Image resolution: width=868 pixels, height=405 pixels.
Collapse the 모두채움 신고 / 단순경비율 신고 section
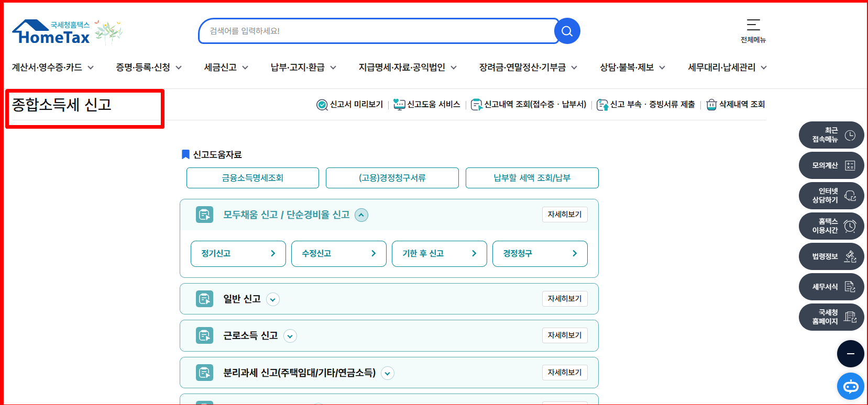(x=361, y=215)
